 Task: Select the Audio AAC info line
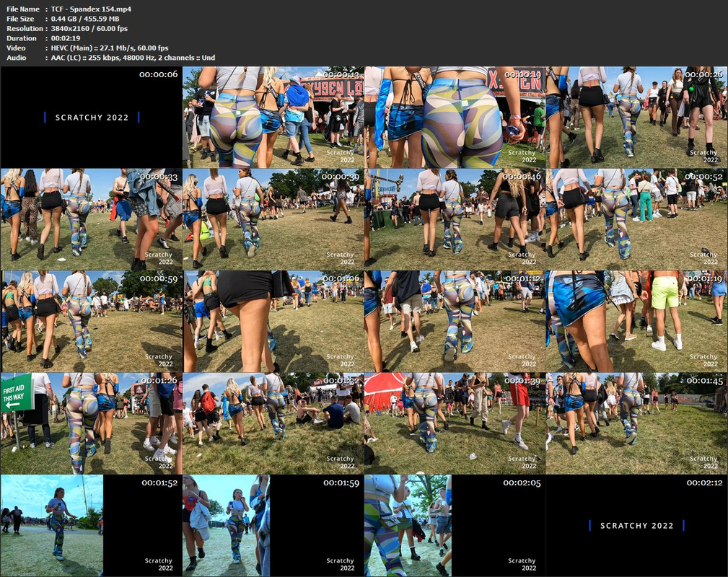click(x=133, y=58)
